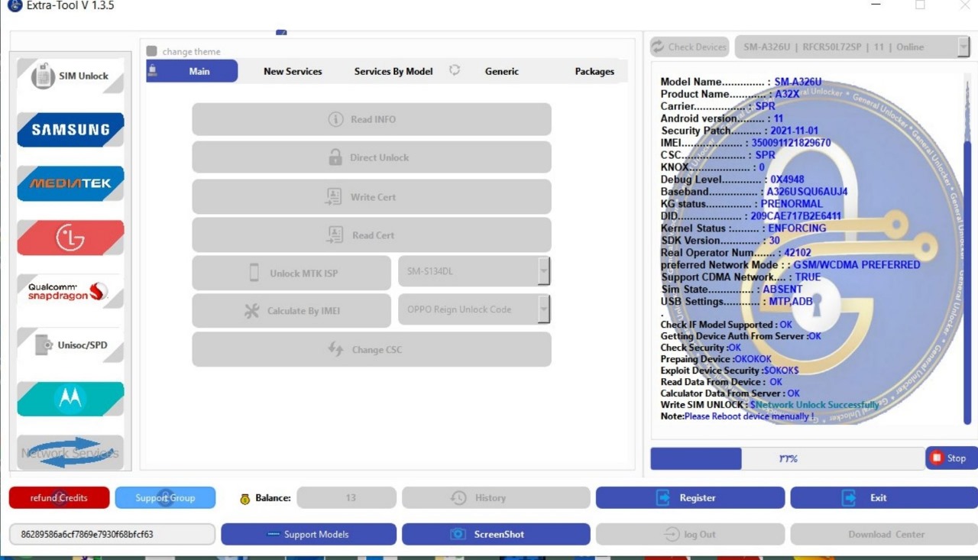978x560 pixels.
Task: Select the Samsung brand logo
Action: click(70, 130)
